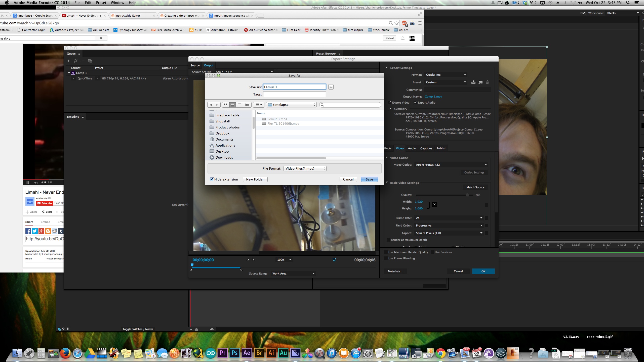Collapse Summary section triangle
Image resolution: width=644 pixels, height=362 pixels.
point(391,109)
